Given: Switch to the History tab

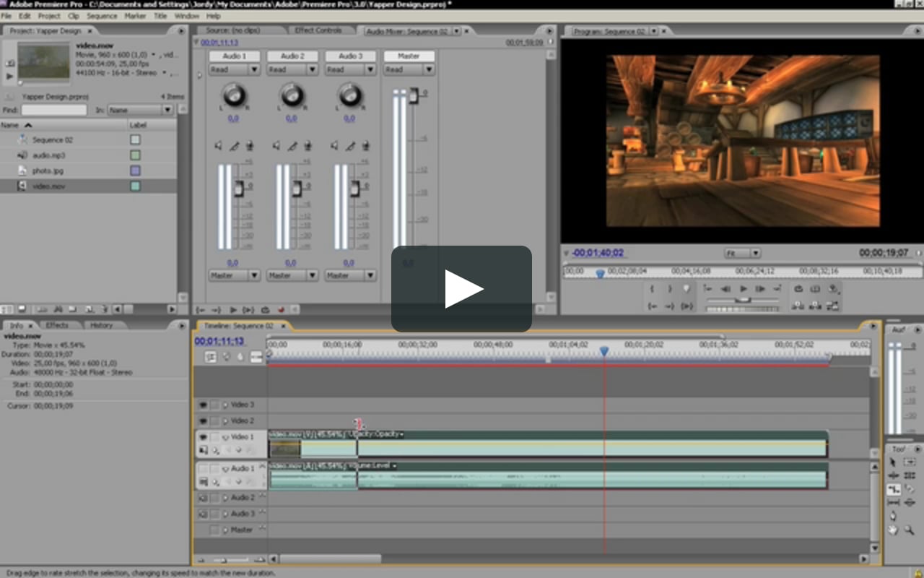Looking at the screenshot, I should tap(101, 325).
